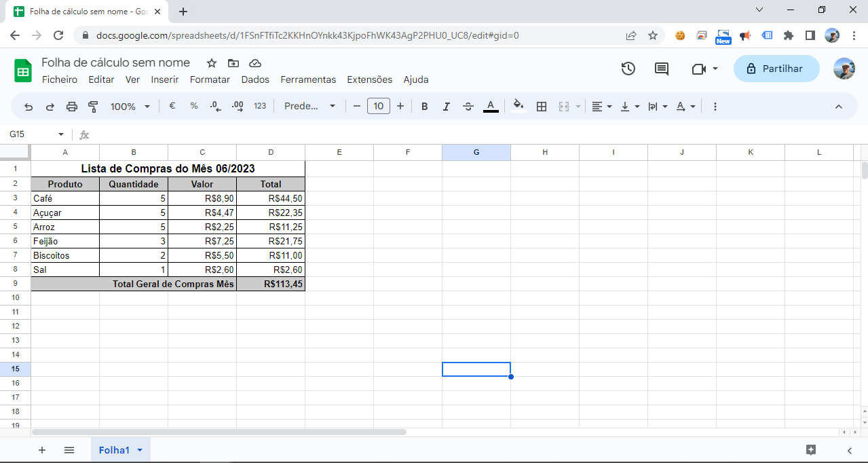The image size is (868, 463).
Task: Select the Paint format roller tool
Action: click(94, 107)
